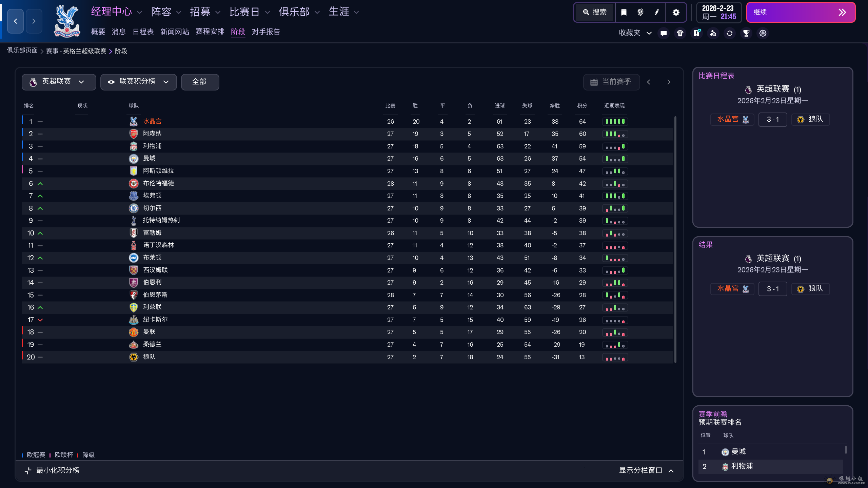Switch to the 对手报告 tab

point(266,32)
